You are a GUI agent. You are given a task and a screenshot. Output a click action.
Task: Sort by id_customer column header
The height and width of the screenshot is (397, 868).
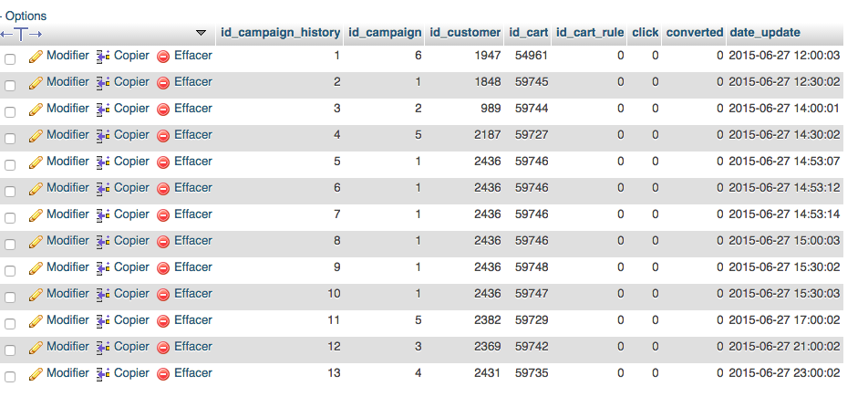point(464,33)
